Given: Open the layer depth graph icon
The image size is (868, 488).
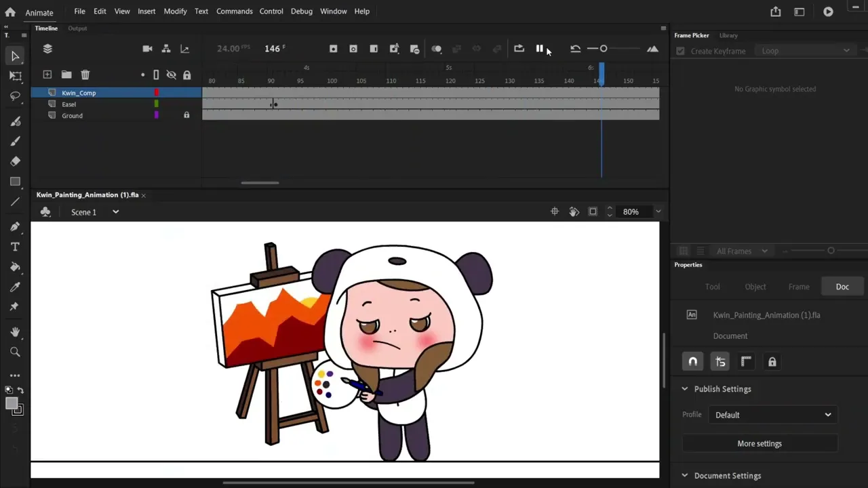Looking at the screenshot, I should pos(184,49).
